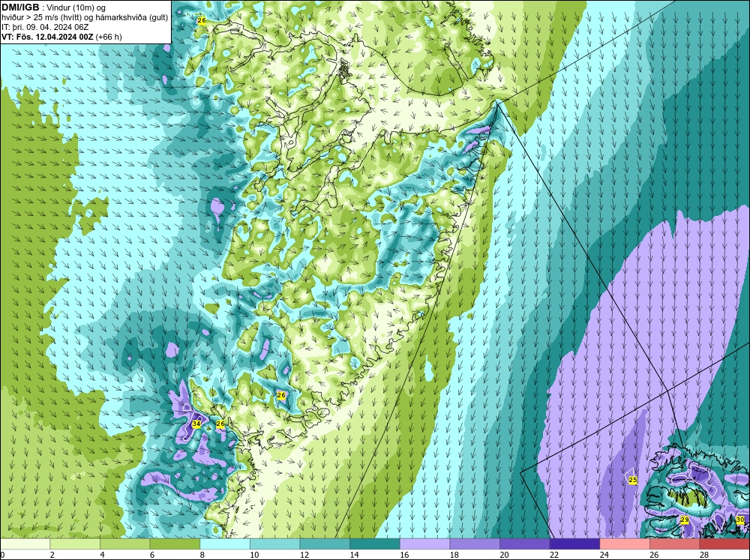
Task: Pick the medium purple 18–20 m/s legend swatch
Action: tap(475, 544)
